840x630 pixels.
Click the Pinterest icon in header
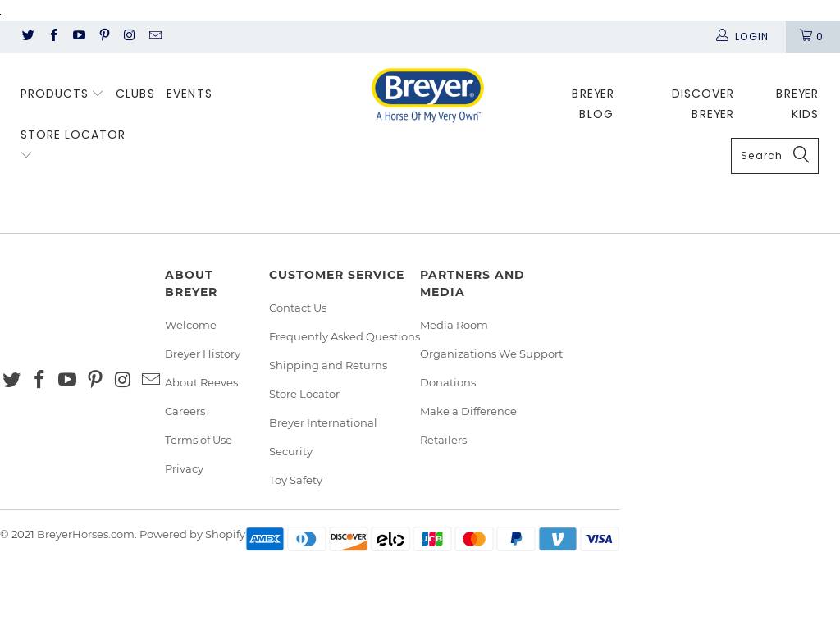coord(104,35)
